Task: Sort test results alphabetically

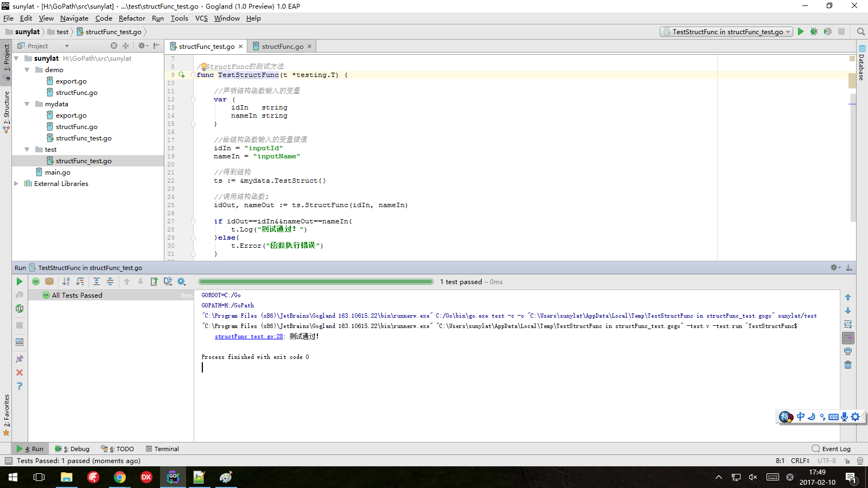Action: click(x=66, y=281)
